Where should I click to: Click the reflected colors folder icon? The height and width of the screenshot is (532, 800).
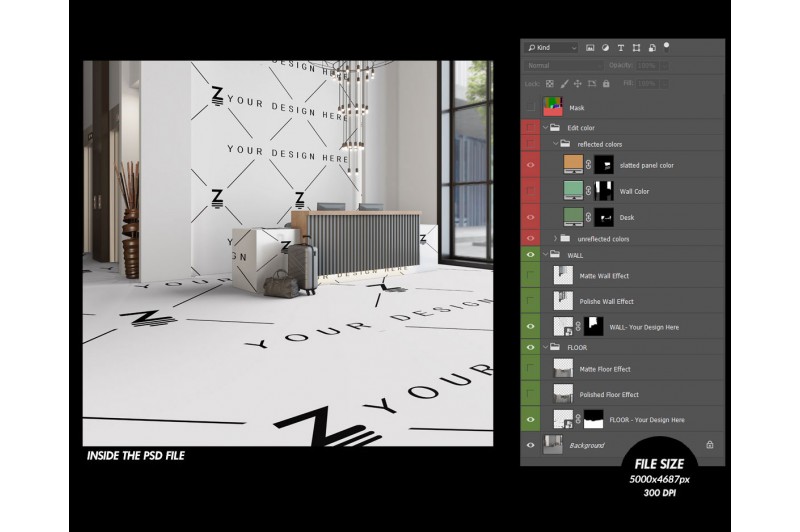[x=565, y=144]
